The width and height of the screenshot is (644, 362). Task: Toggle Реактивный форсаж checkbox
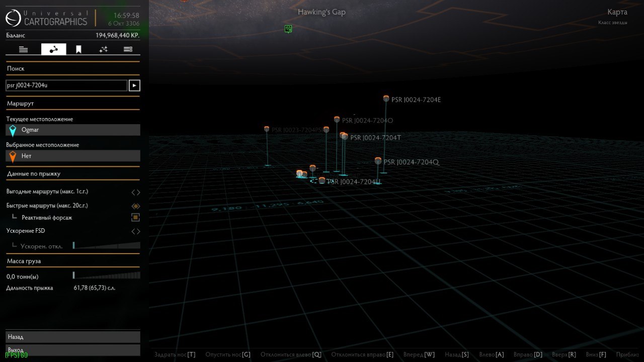[135, 218]
